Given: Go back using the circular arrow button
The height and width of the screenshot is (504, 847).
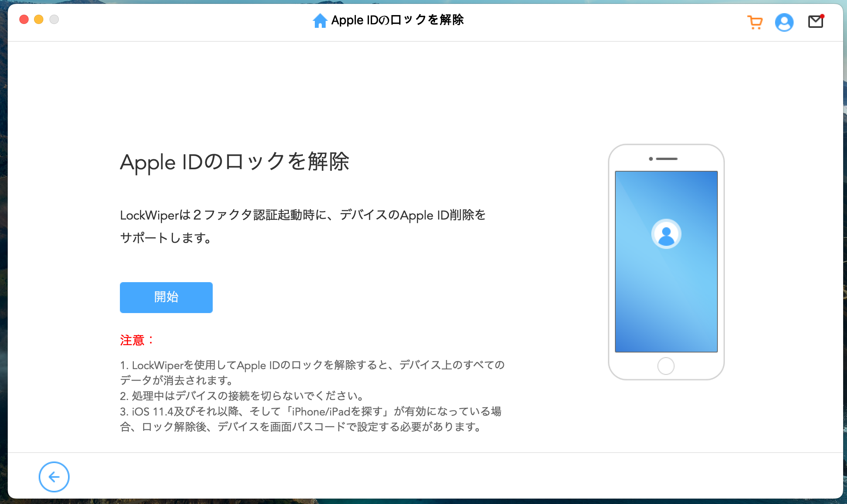Looking at the screenshot, I should pos(54,477).
